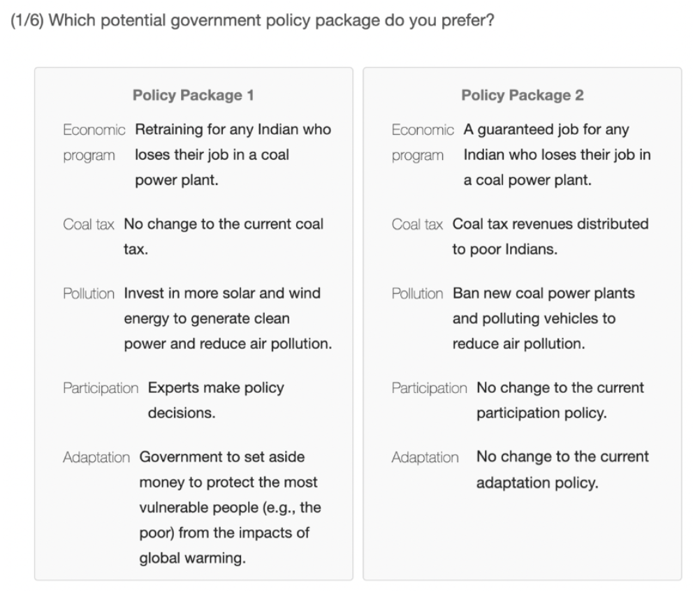Image resolution: width=700 pixels, height=592 pixels.
Task: Click the Adaptation label in Package 1
Action: [96, 458]
